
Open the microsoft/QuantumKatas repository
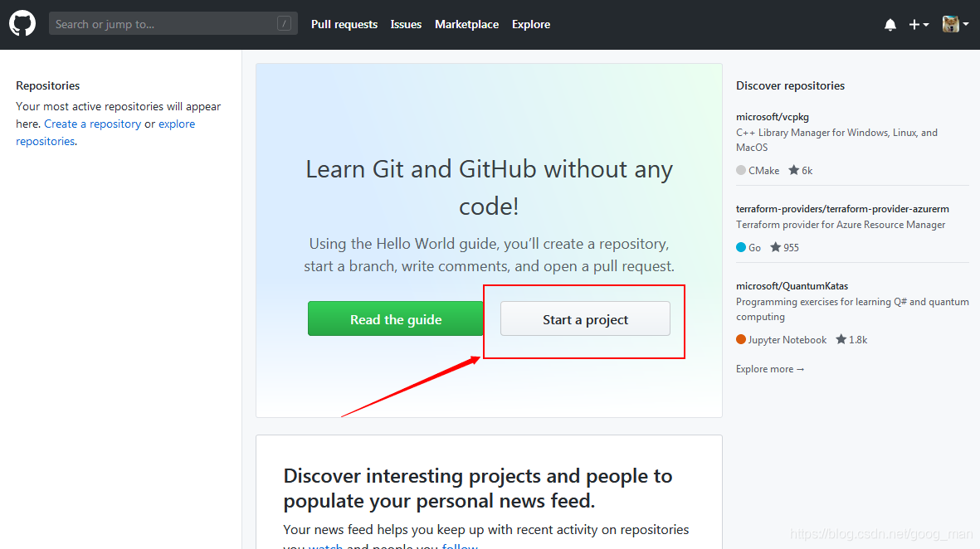tap(792, 286)
